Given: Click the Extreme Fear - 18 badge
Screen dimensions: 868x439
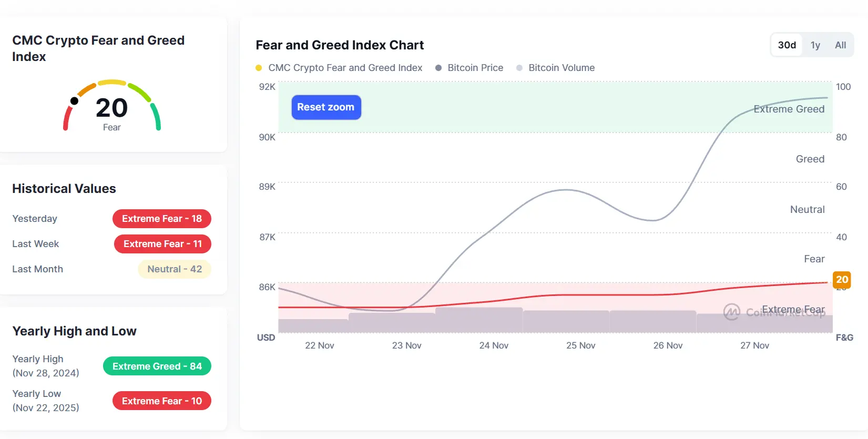Looking at the screenshot, I should 162,219.
